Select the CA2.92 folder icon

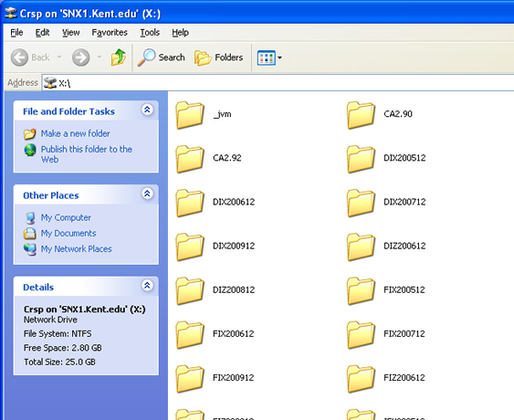pyautogui.click(x=190, y=159)
